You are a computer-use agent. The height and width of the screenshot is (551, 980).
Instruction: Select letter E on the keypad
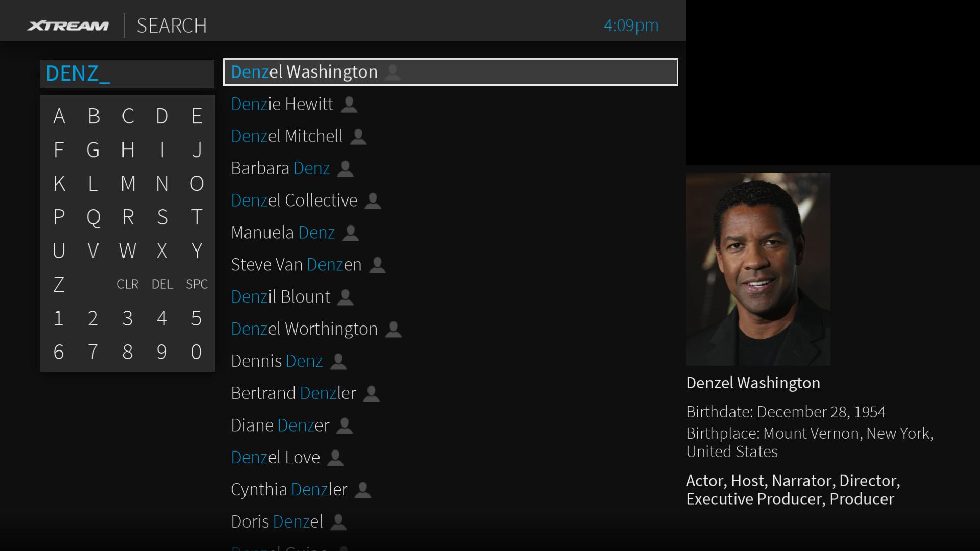pyautogui.click(x=197, y=116)
